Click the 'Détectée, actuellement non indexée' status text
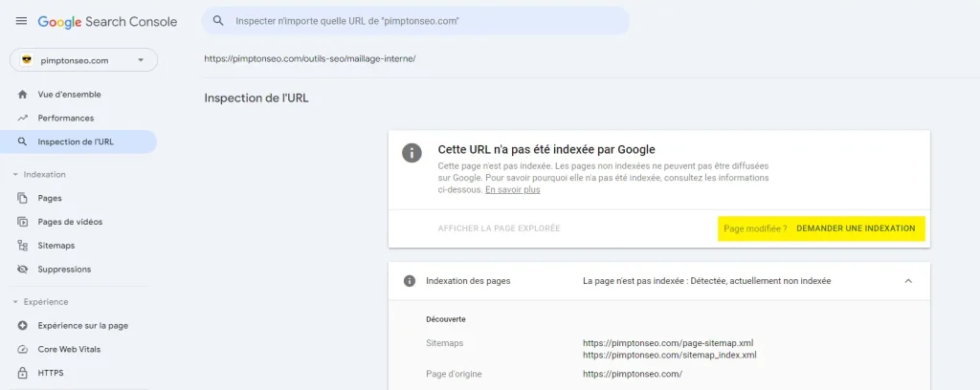This screenshot has height=390, width=980. point(761,281)
